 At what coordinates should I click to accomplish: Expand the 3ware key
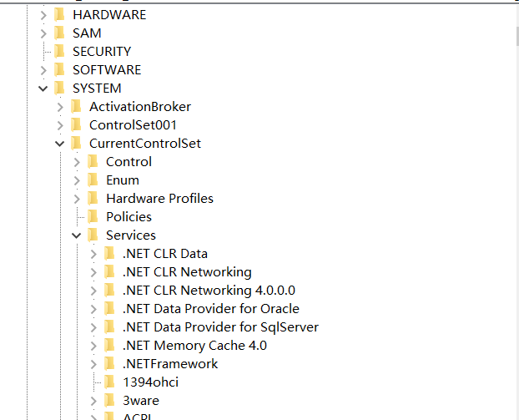[93, 401]
